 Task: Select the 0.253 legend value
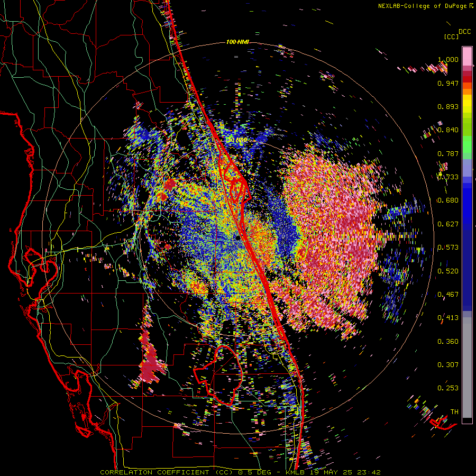(448, 388)
